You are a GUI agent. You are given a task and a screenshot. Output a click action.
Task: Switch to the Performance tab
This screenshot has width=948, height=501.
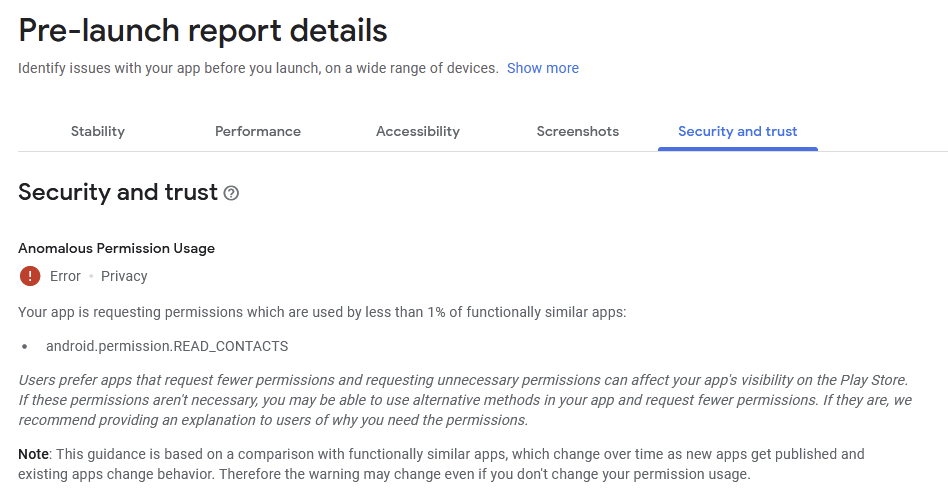(258, 131)
